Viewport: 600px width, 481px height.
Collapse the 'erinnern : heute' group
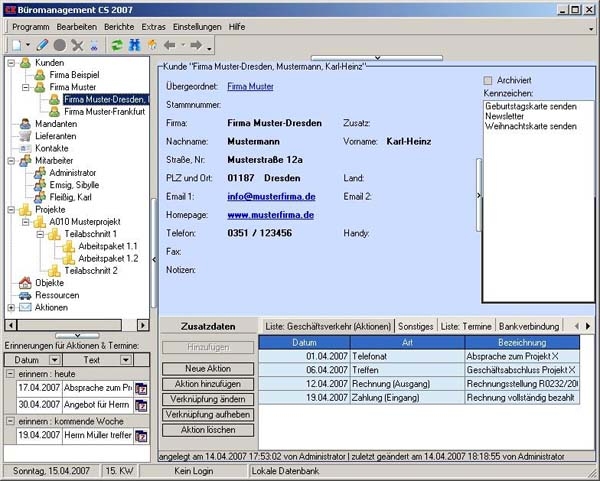click(x=10, y=373)
